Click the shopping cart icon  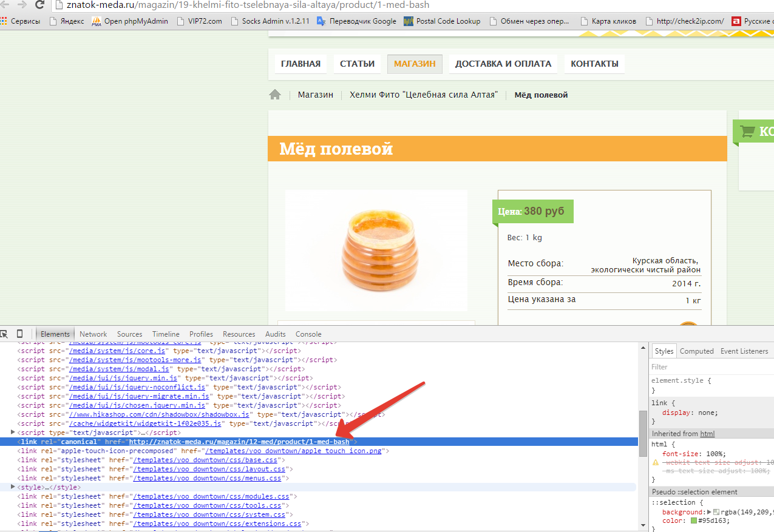tap(747, 131)
